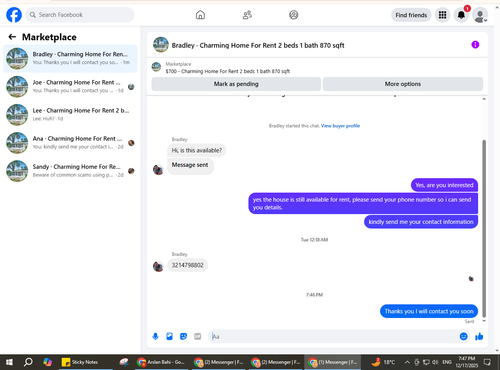The image size is (500, 370).
Task: Click the chat scrollbar thumb
Action: [x=484, y=229]
